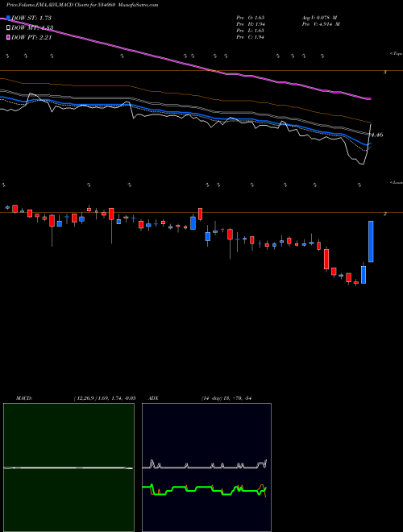Select the 'DOW MT: 1.53' legend label
403x532 pixels.
[x=32, y=28]
